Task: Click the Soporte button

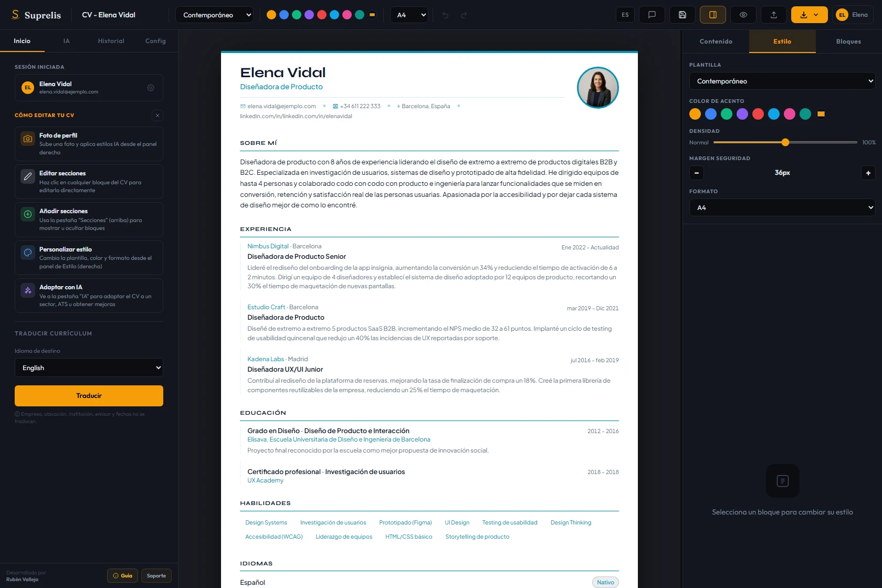Action: coord(156,576)
